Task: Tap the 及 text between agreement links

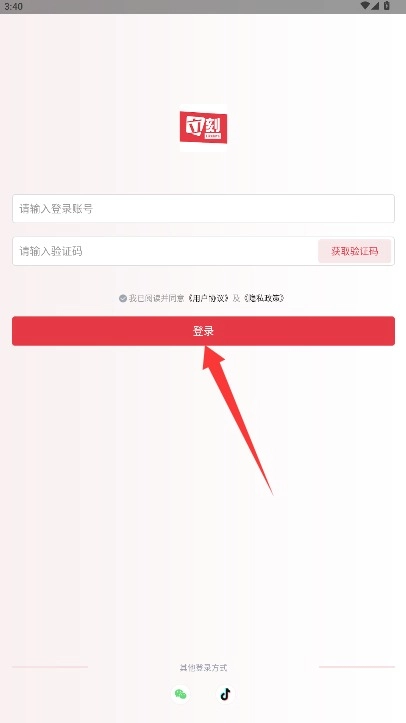Action: pos(236,298)
